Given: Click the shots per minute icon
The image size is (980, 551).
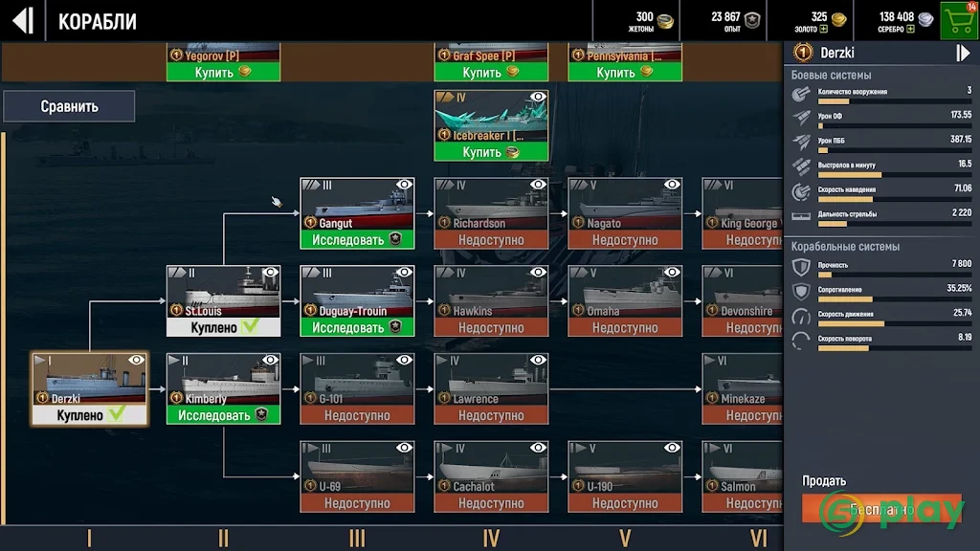Looking at the screenshot, I should 801,166.
